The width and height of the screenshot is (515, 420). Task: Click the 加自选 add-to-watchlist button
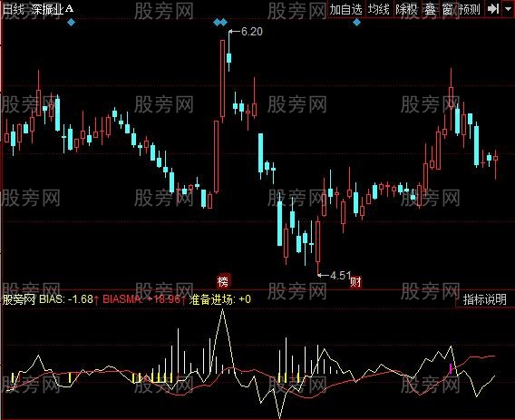click(x=345, y=9)
